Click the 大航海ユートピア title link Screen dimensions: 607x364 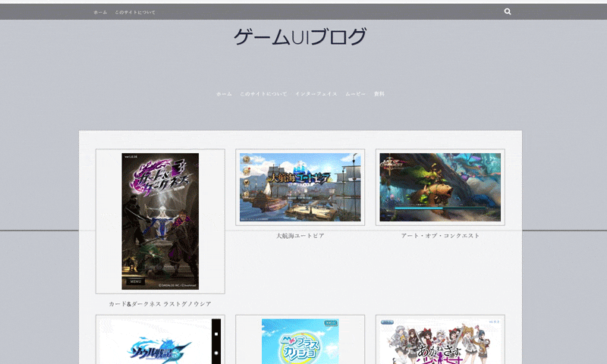click(300, 236)
